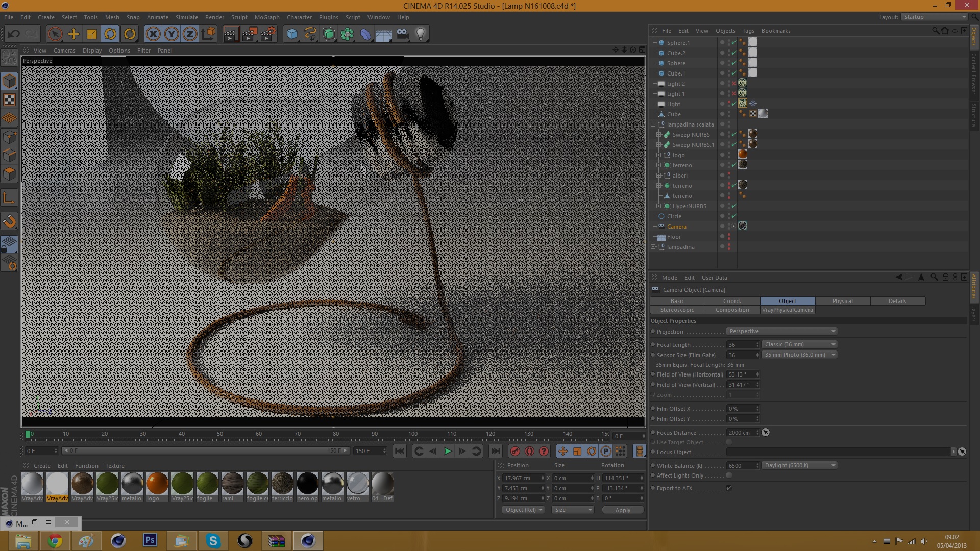Select the Move tool
This screenshot has width=980, height=551.
point(73,34)
